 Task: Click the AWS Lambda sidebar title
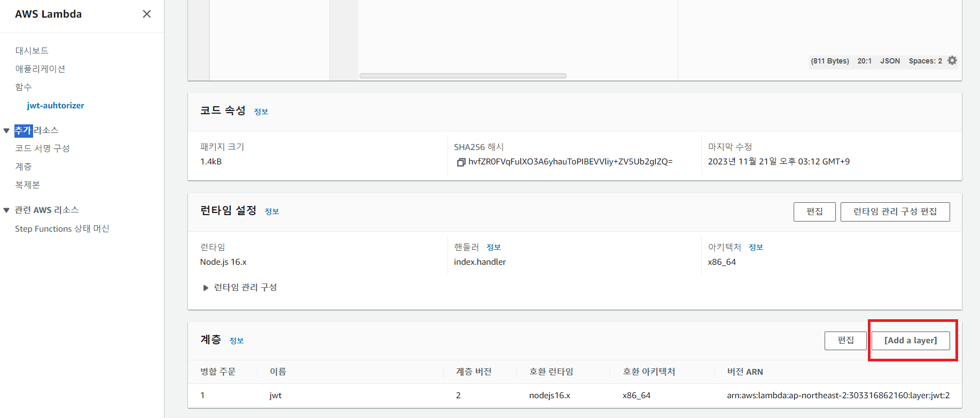pyautogui.click(x=49, y=14)
